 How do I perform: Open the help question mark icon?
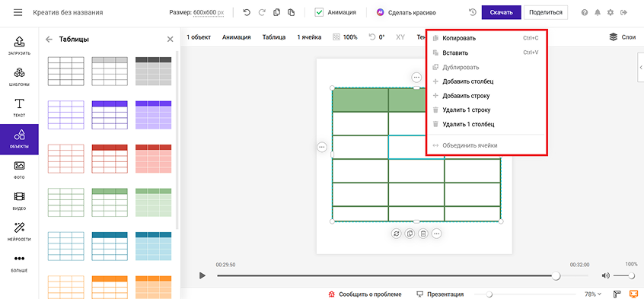(x=585, y=12)
